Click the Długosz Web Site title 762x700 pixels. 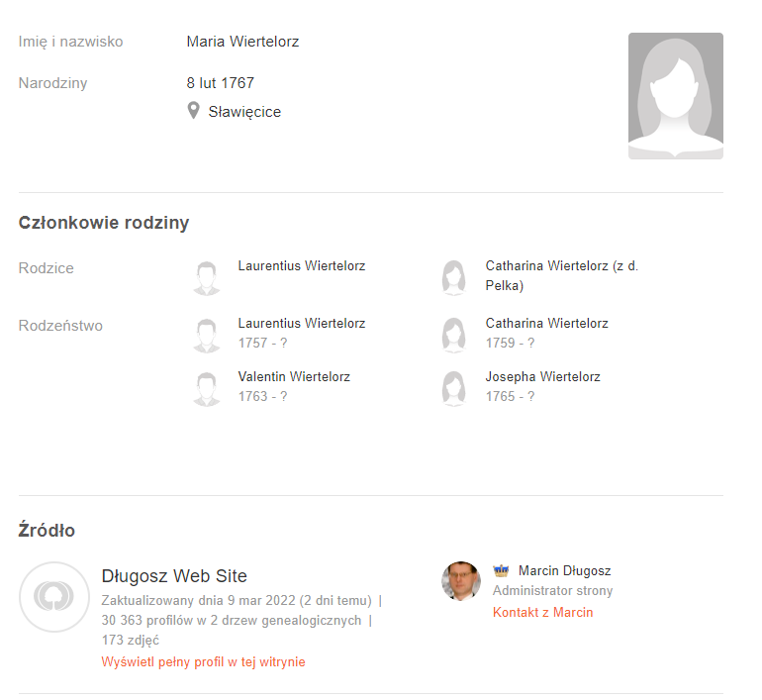point(174,576)
